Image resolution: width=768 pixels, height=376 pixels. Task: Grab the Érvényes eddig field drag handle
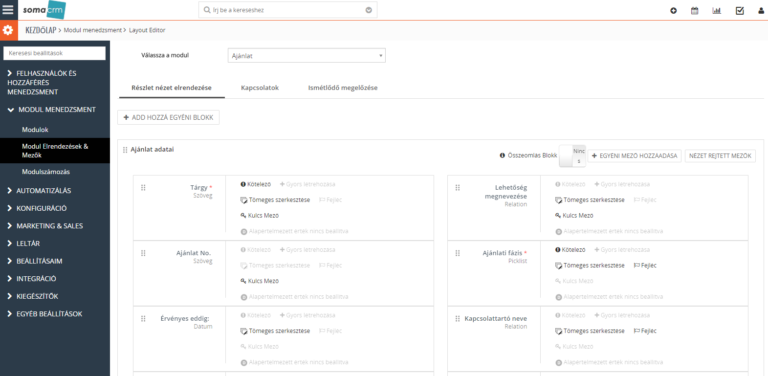click(x=143, y=319)
